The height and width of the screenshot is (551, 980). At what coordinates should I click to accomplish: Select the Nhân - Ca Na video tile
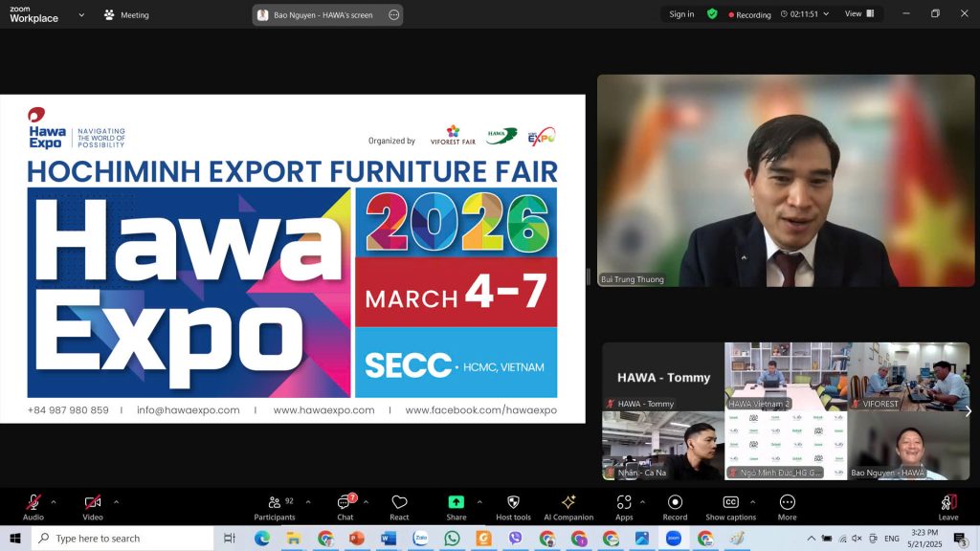click(x=662, y=446)
